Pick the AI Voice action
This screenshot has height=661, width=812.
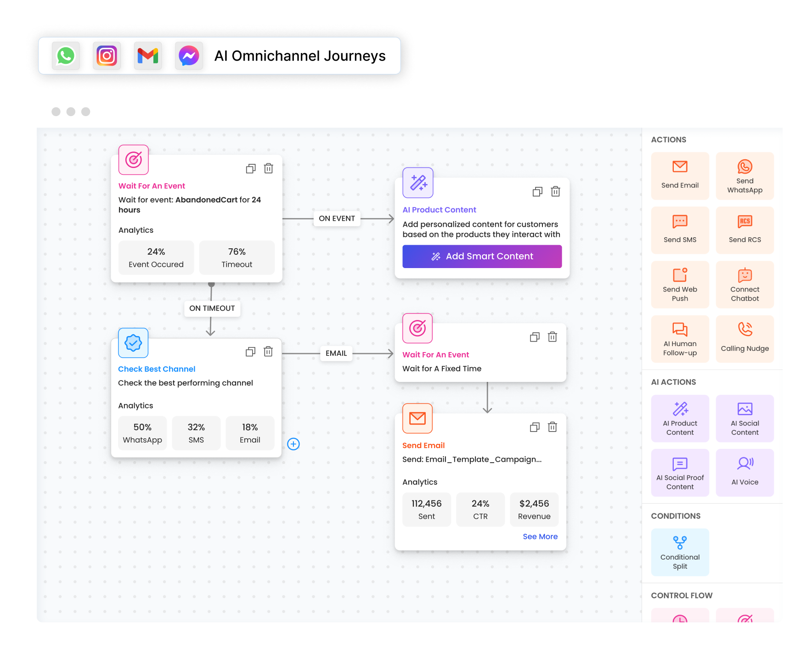click(x=744, y=472)
